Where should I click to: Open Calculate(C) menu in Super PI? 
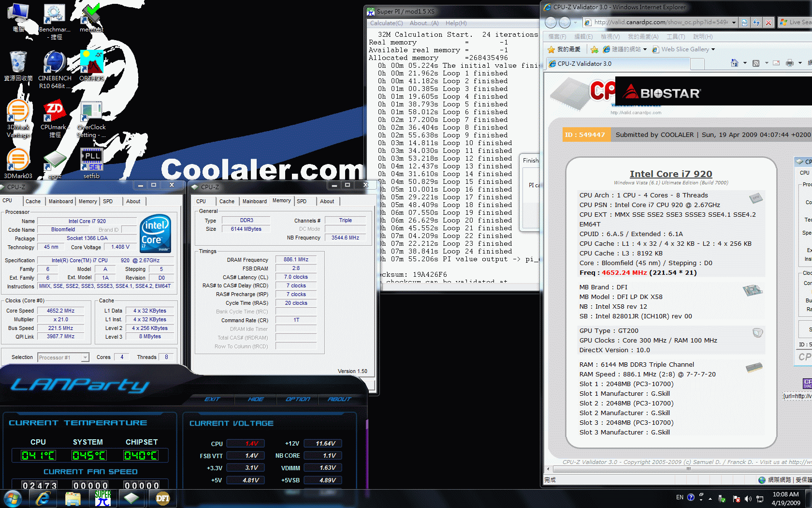coord(386,23)
